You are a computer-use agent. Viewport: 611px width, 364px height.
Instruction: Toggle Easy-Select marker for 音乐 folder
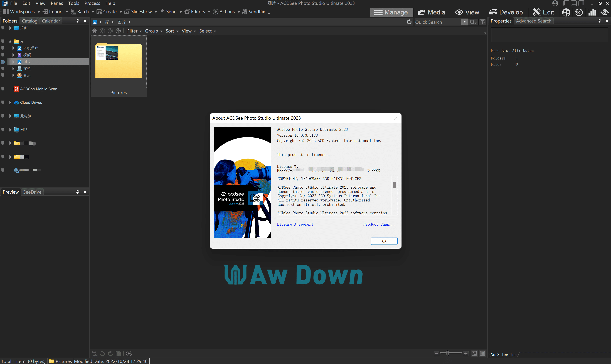point(3,75)
